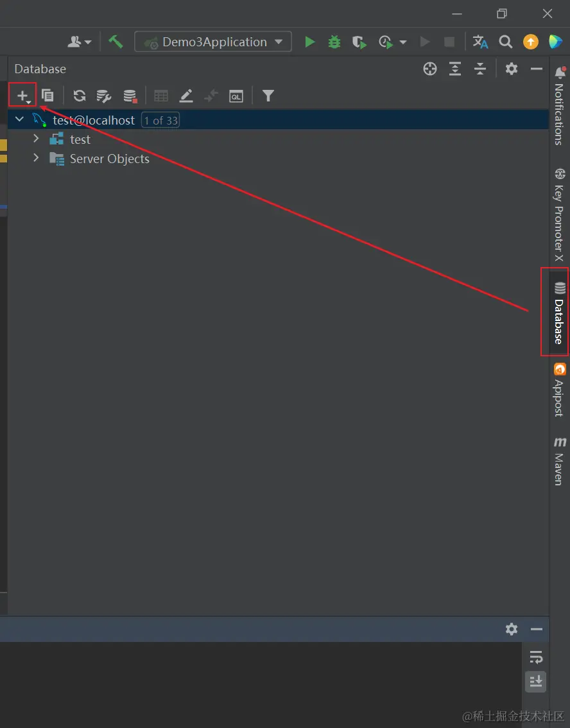
Task: Expand the Server Objects node
Action: coord(36,157)
